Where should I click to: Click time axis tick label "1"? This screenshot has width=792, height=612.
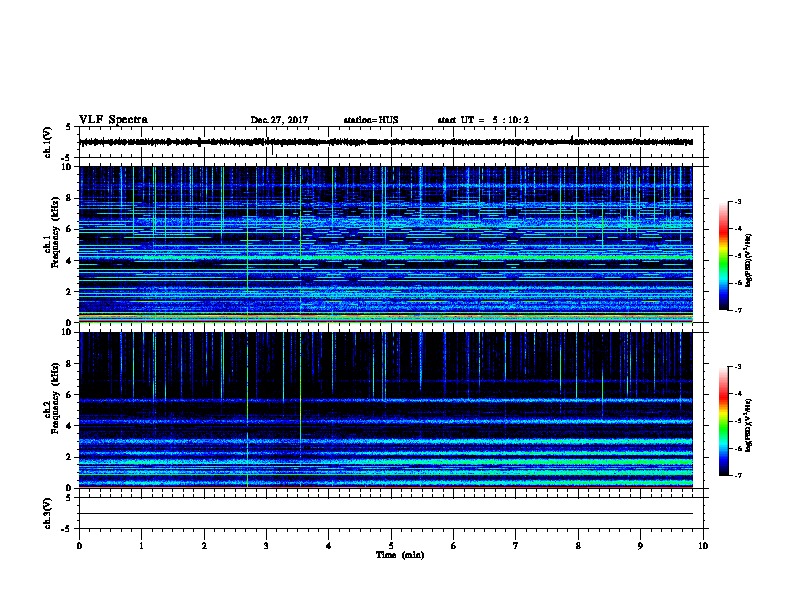pos(141,546)
